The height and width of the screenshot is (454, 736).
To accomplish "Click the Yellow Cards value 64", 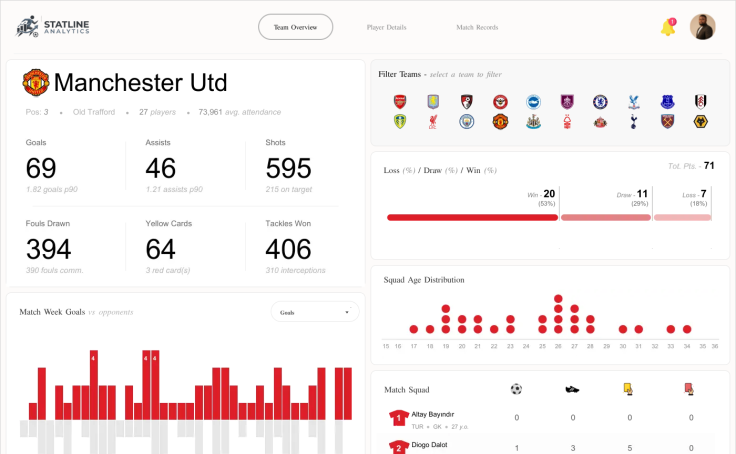I will tap(161, 249).
